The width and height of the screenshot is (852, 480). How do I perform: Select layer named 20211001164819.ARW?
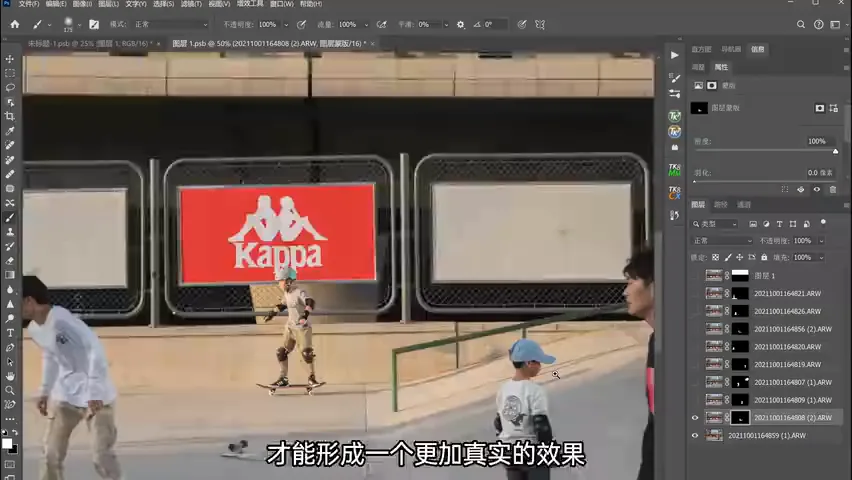[787, 365]
